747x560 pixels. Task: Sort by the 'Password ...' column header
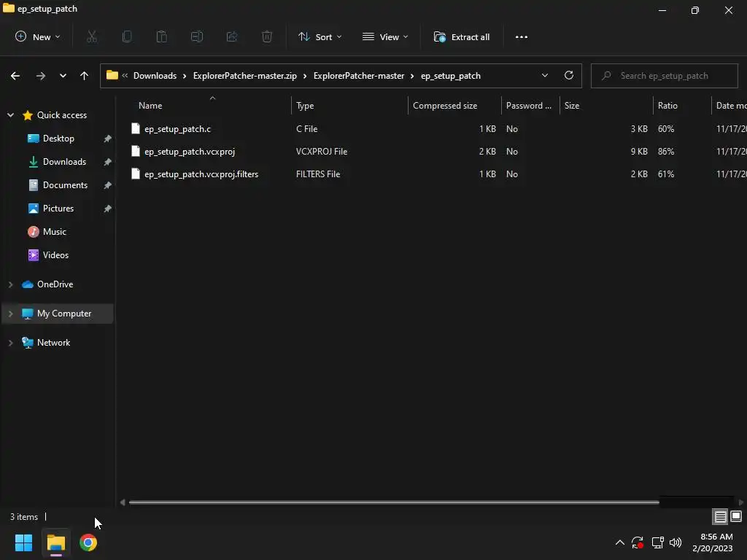click(x=530, y=106)
